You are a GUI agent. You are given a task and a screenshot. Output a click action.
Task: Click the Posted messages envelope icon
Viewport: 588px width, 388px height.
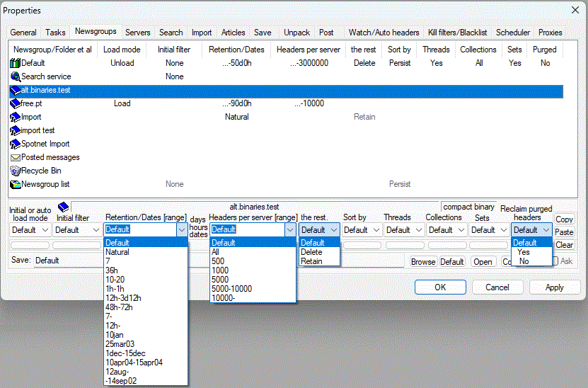pos(15,157)
